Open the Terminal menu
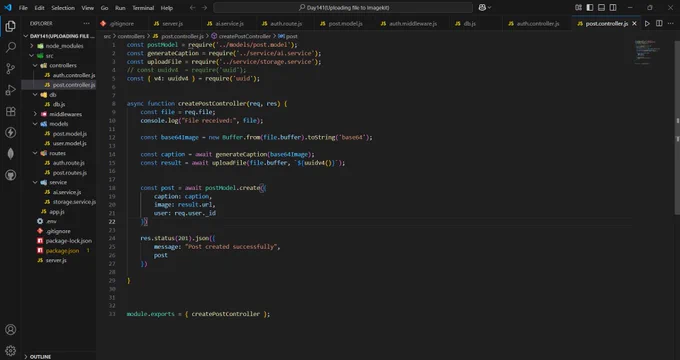680x360 pixels. pyautogui.click(x=143, y=8)
